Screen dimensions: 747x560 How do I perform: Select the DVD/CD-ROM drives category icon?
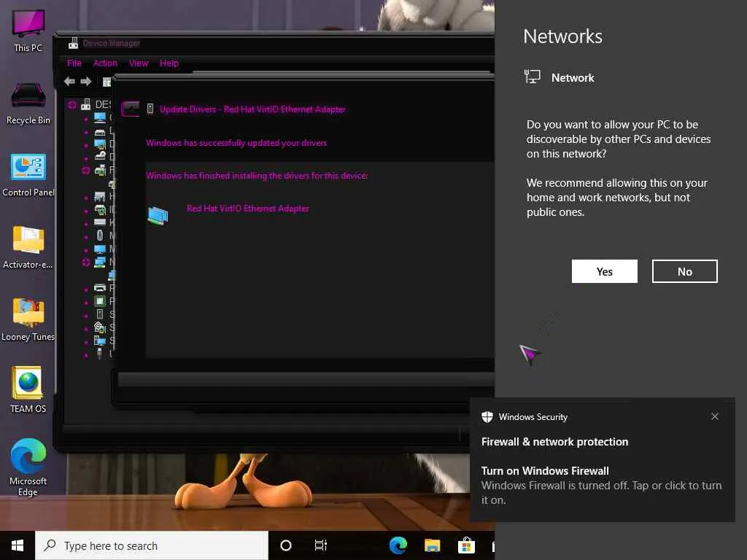click(99, 157)
